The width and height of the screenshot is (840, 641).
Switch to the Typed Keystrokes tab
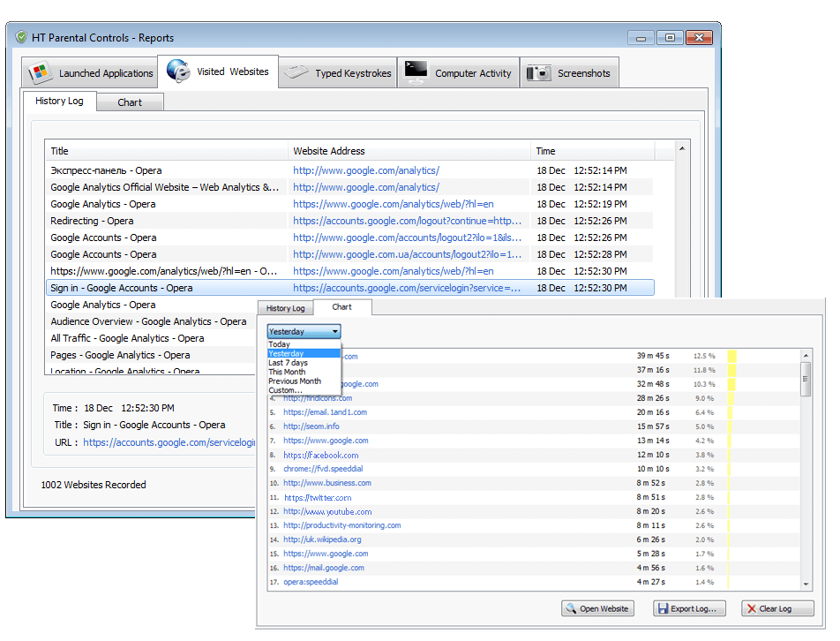coord(337,73)
